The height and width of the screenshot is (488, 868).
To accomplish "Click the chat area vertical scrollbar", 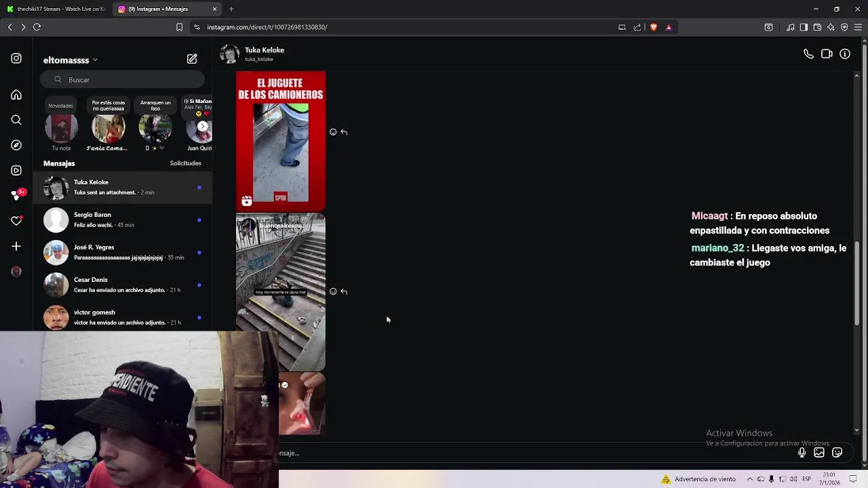I will click(x=857, y=283).
